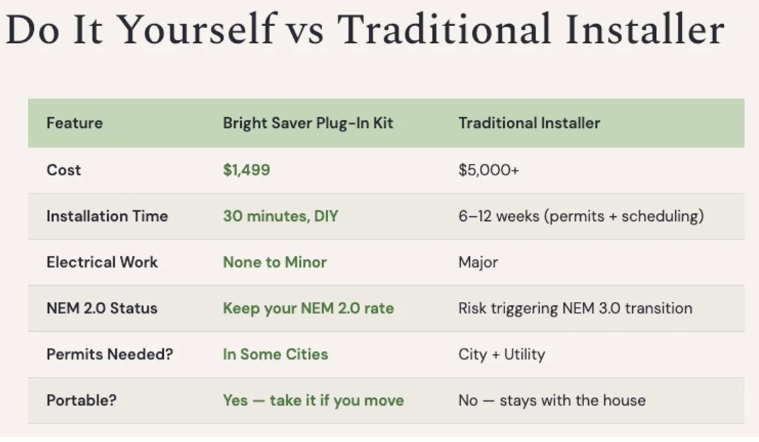This screenshot has height=442, width=759.
Task: Click the "Major" electrical work cell
Action: (478, 262)
